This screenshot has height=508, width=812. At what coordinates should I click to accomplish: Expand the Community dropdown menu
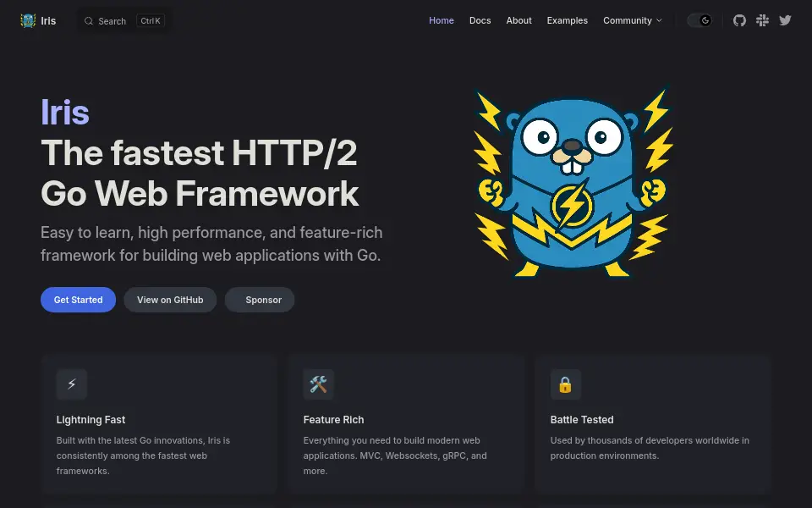coord(633,20)
